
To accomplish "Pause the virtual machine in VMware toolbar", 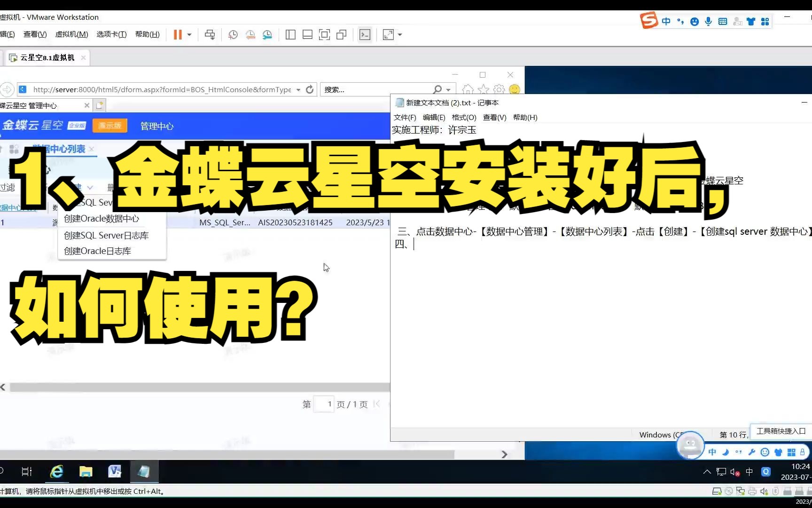I will click(178, 34).
